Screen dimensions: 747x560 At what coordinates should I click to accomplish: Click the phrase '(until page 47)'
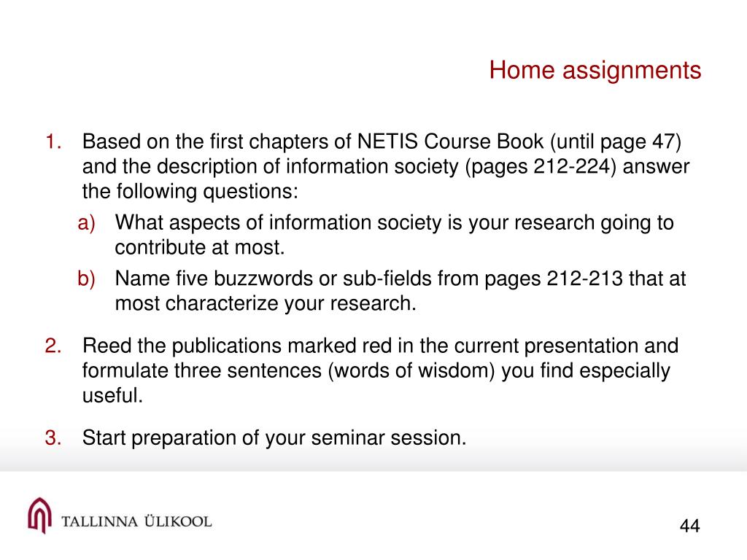[x=616, y=142]
